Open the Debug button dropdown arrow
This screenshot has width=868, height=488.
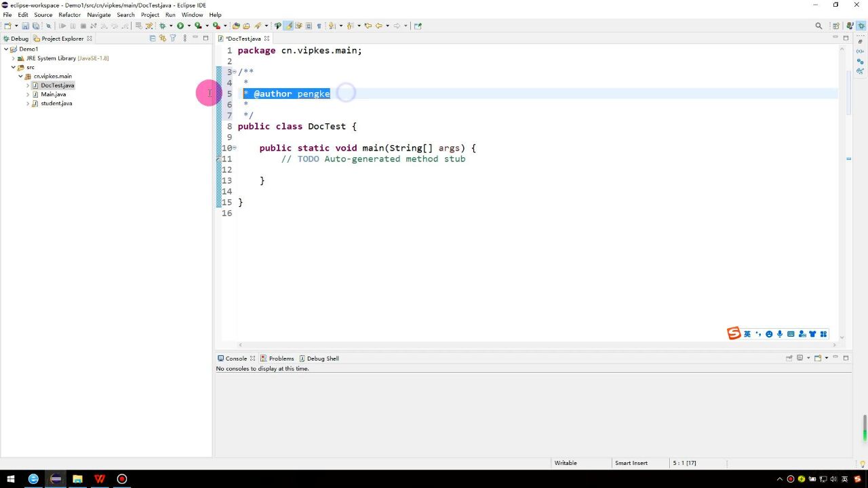(x=171, y=26)
